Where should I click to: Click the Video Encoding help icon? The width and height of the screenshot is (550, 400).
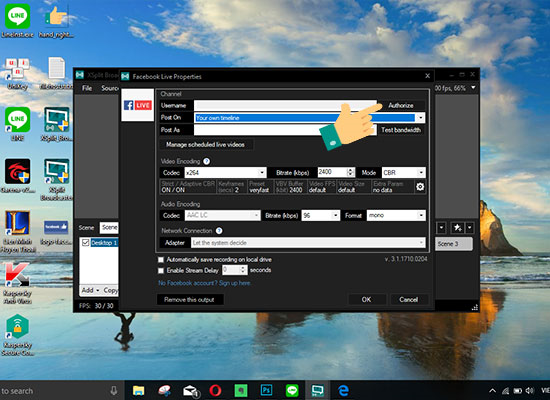[x=207, y=161]
